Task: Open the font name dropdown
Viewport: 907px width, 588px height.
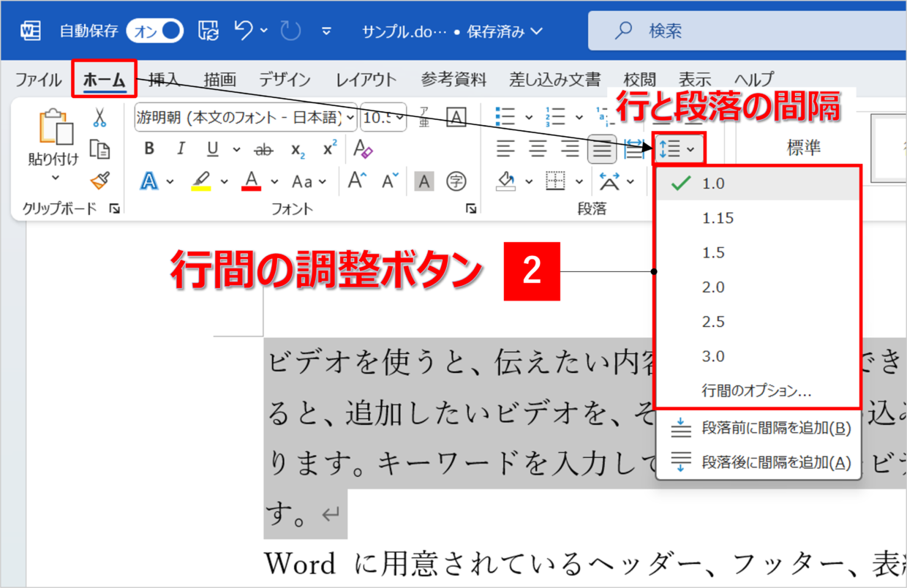Action: pyautogui.click(x=350, y=117)
